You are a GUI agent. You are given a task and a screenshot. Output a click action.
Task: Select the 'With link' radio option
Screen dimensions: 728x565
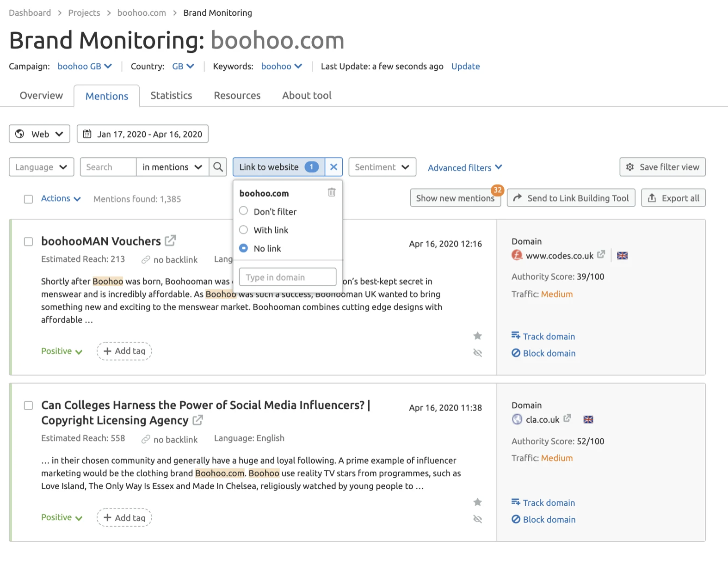click(x=244, y=230)
